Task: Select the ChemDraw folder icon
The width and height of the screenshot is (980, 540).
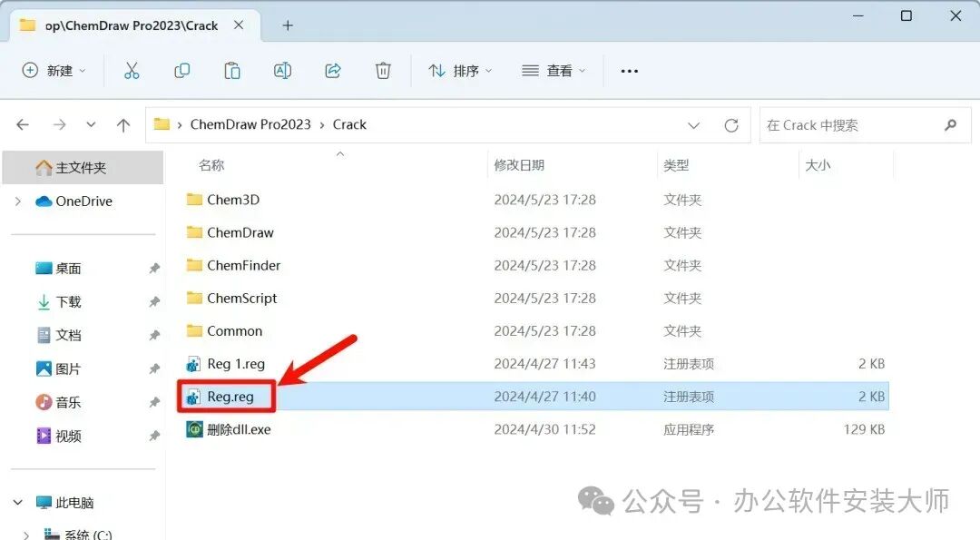Action: click(x=194, y=232)
